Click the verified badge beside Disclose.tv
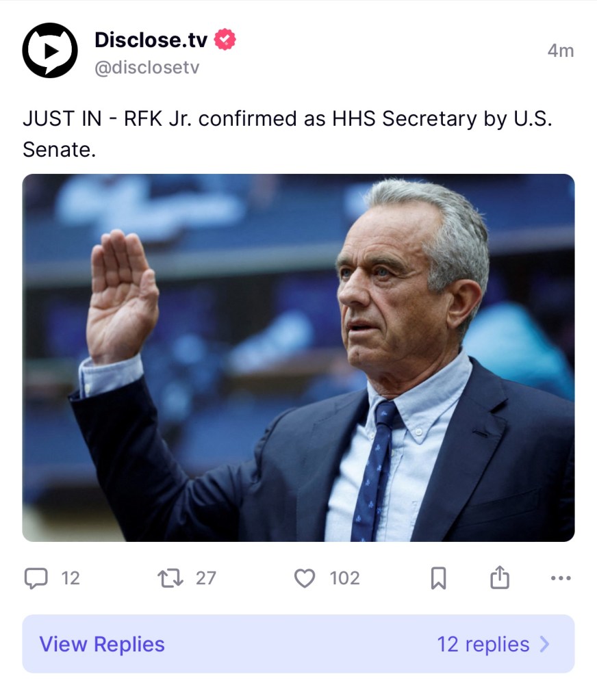 pos(225,40)
